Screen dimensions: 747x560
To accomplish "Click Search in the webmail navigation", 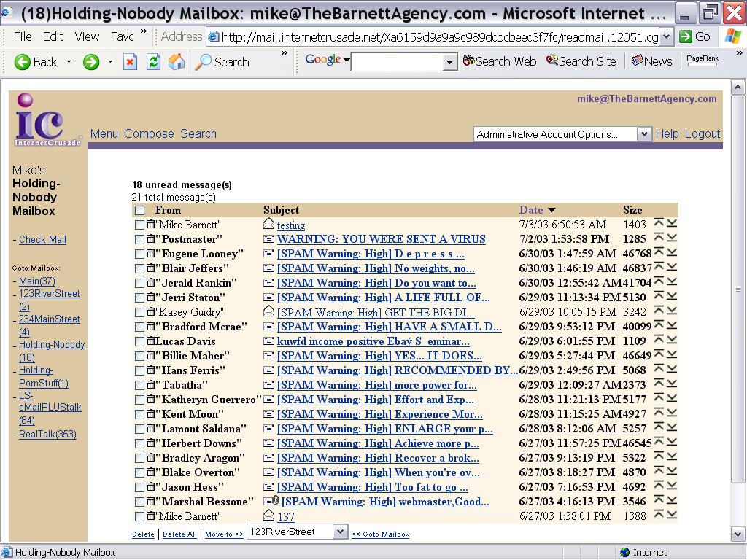I will tap(198, 134).
